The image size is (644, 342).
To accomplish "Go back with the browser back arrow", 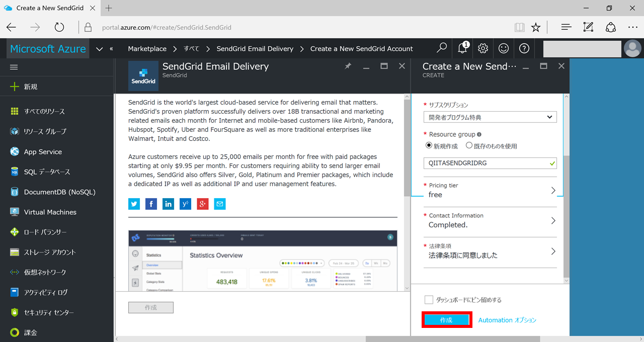I will [11, 27].
